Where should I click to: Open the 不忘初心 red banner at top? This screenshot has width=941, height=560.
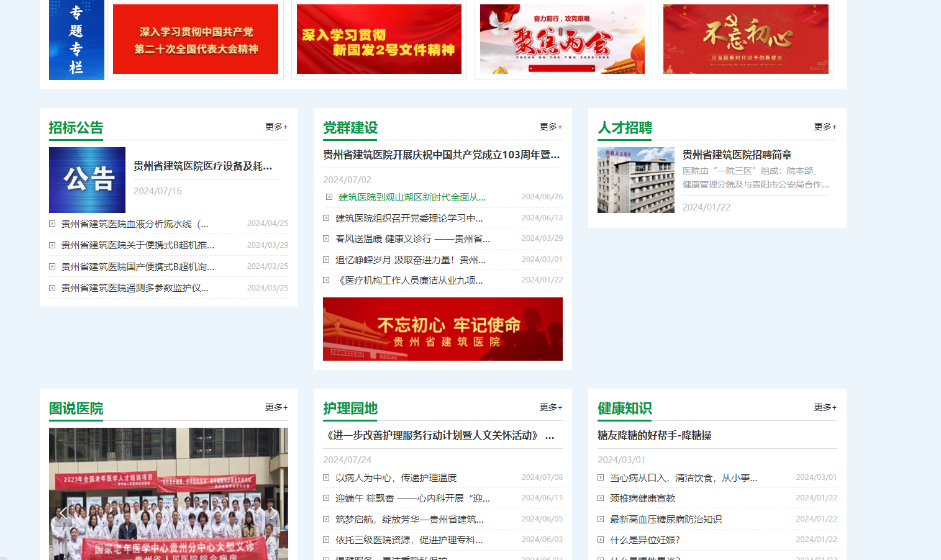tap(745, 39)
